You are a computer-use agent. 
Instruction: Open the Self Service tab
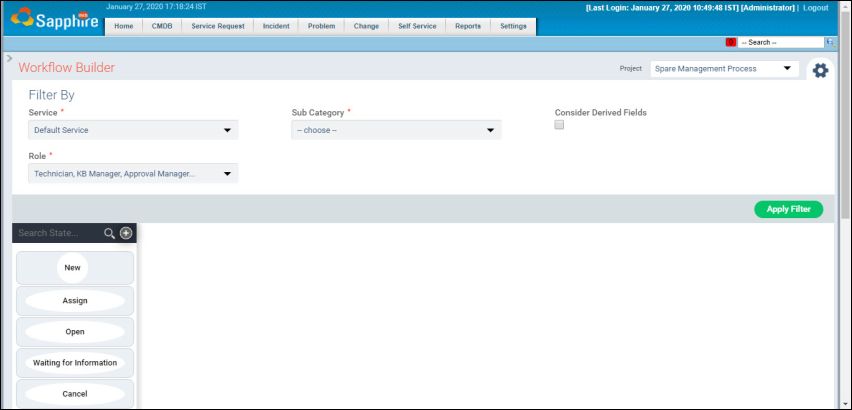tap(417, 27)
